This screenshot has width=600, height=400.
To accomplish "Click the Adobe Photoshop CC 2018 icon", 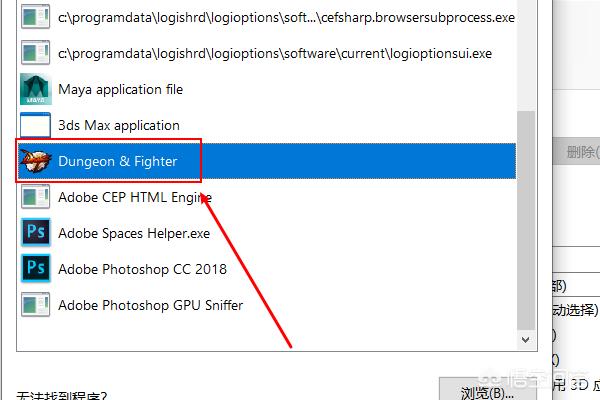I will click(x=36, y=268).
